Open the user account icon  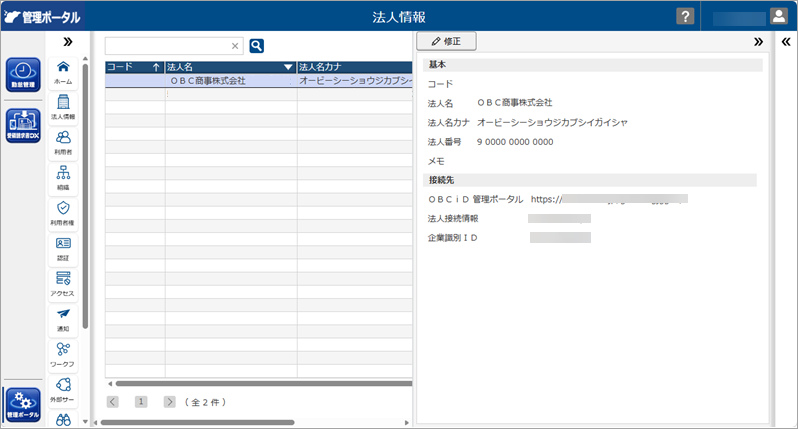[779, 16]
